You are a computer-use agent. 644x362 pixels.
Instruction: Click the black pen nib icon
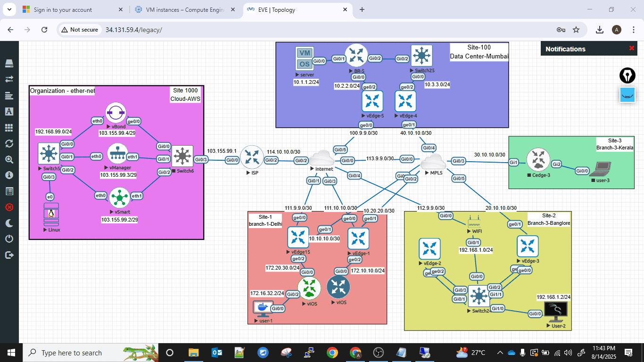[627, 75]
